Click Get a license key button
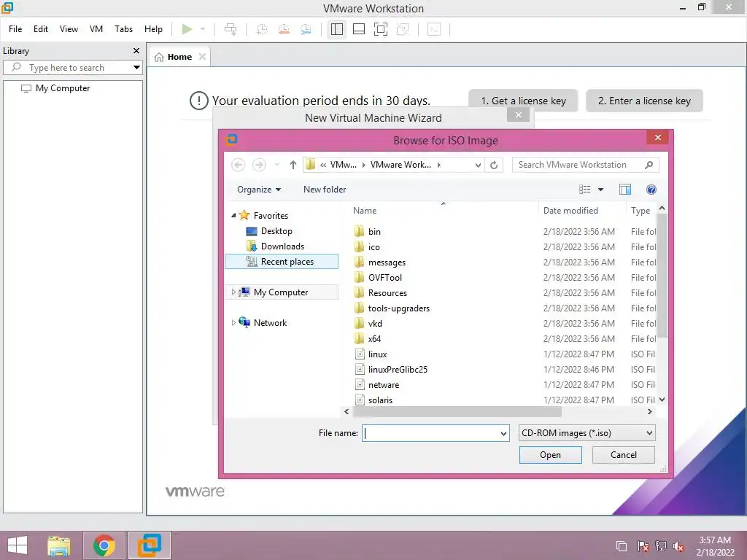The height and width of the screenshot is (560, 747). point(523,101)
